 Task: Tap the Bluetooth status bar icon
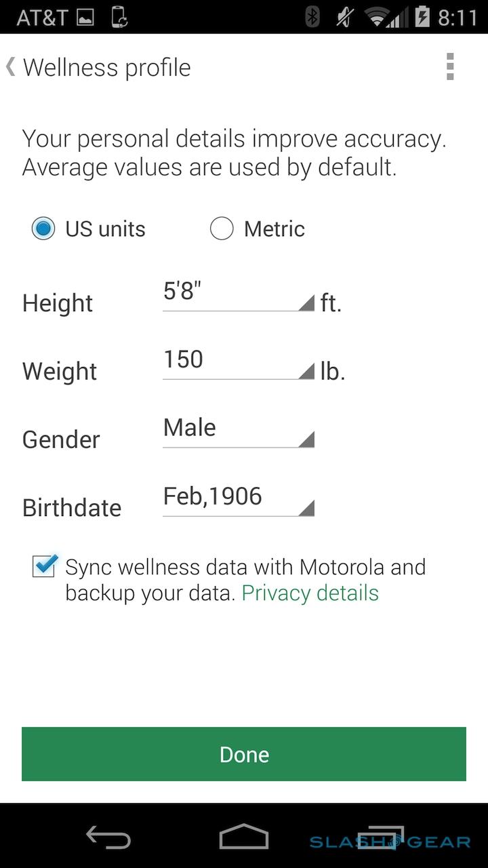pyautogui.click(x=312, y=17)
